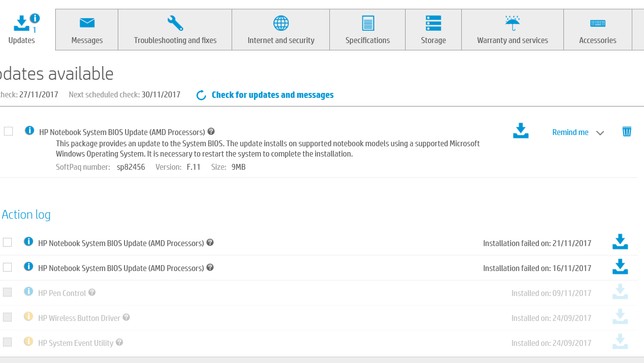This screenshot has height=363, width=644.
Task: Click info icon of HP Wireless Button Driver
Action: point(28,317)
